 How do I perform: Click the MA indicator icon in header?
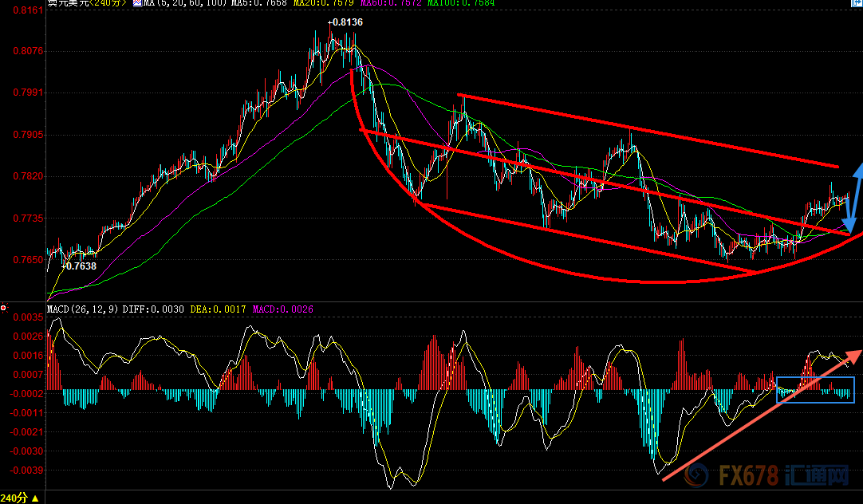coord(137,4)
